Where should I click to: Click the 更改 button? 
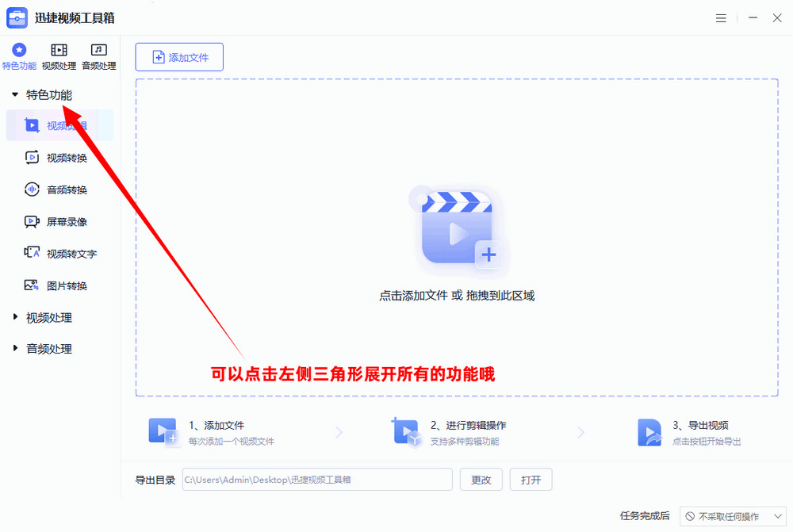click(x=481, y=480)
